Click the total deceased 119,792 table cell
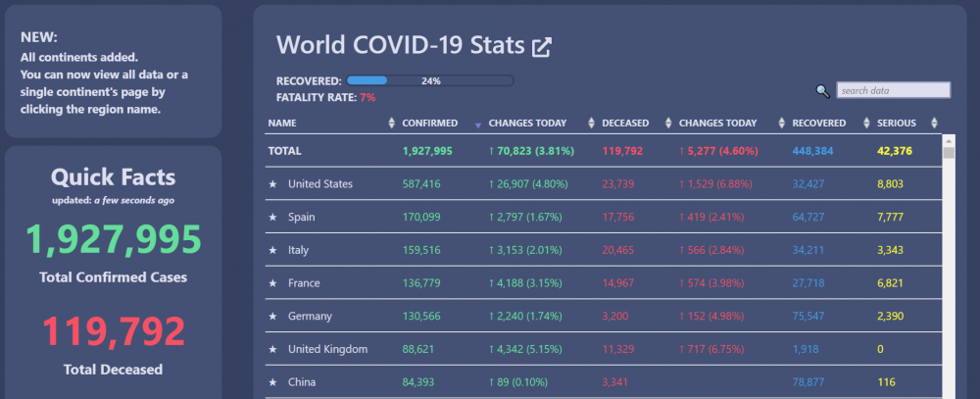 tap(622, 151)
